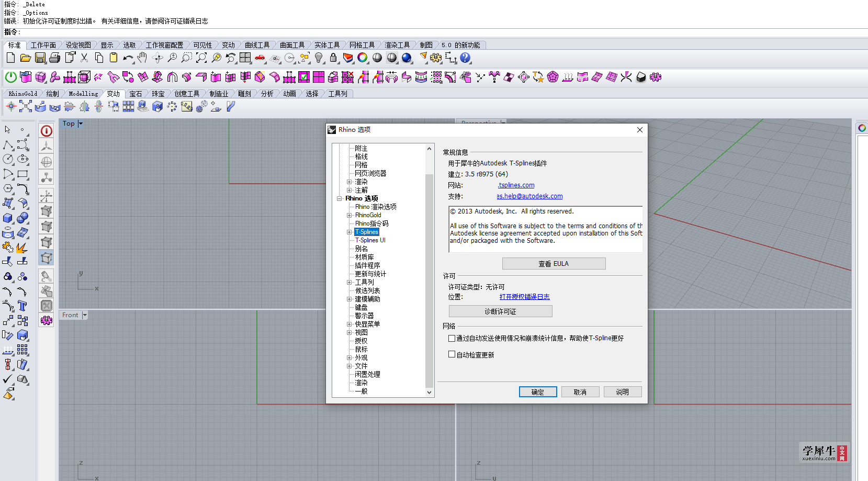Image resolution: width=868 pixels, height=481 pixels.
Task: Expand the T-Splines tree node
Action: [x=350, y=232]
